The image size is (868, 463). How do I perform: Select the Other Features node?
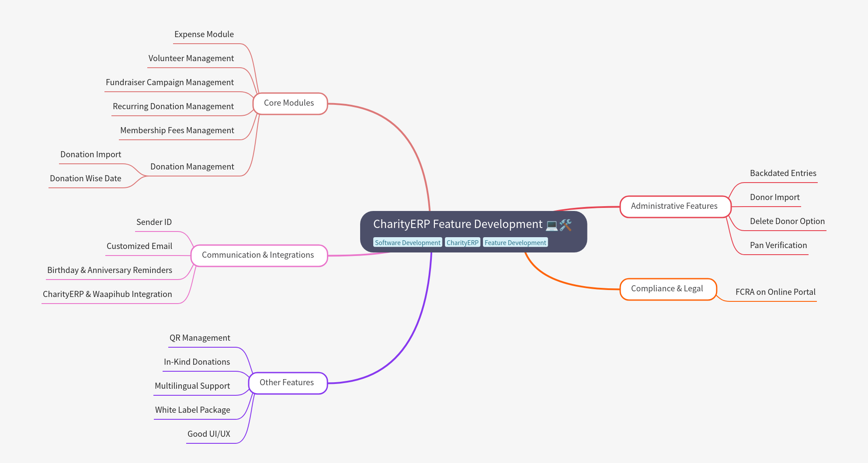288,383
